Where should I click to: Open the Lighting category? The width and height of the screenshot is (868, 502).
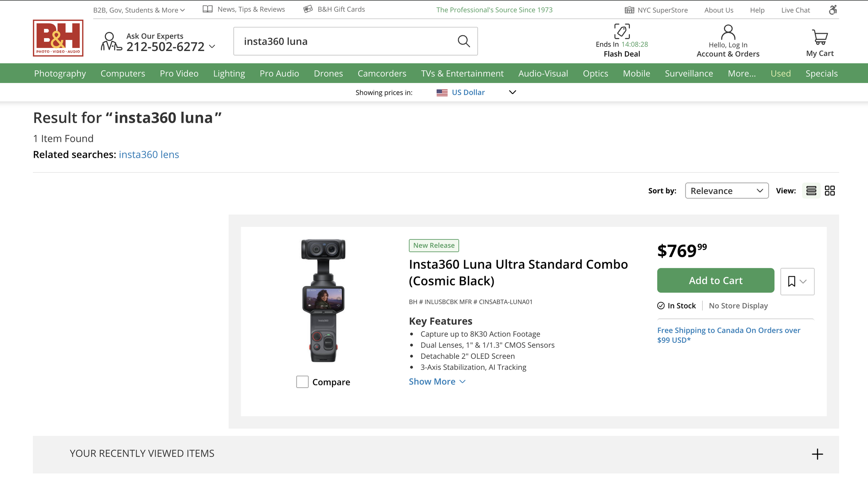coord(229,74)
